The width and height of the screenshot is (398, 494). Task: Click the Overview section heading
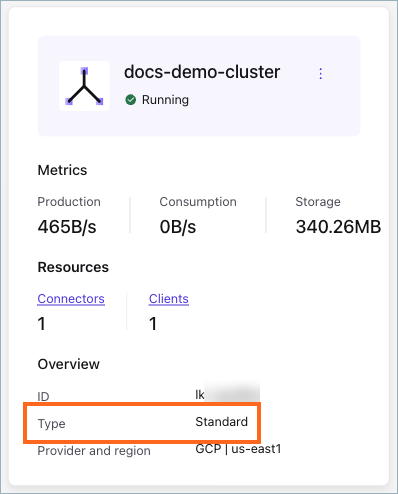click(68, 364)
